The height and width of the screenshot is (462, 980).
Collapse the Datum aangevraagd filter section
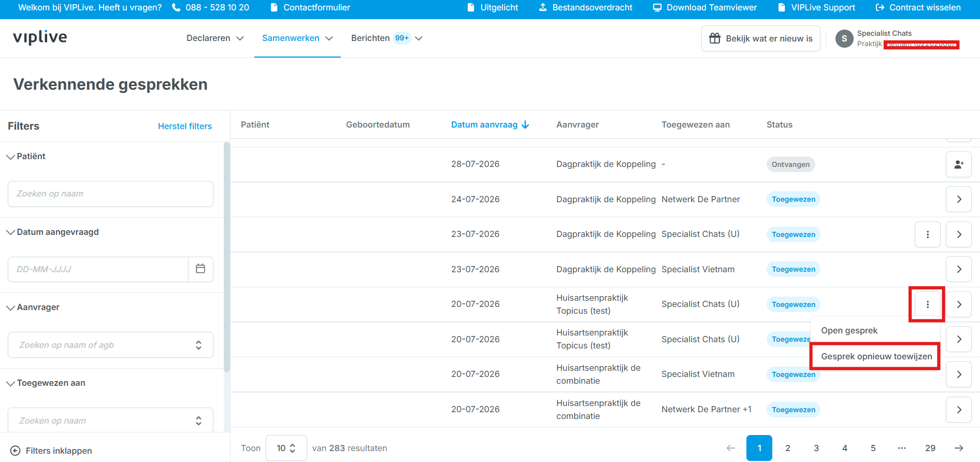pos(52,232)
